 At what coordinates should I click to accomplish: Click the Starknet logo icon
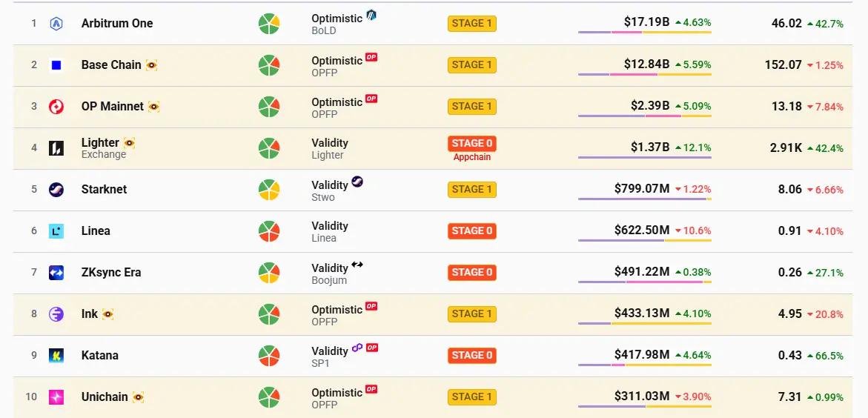[56, 190]
